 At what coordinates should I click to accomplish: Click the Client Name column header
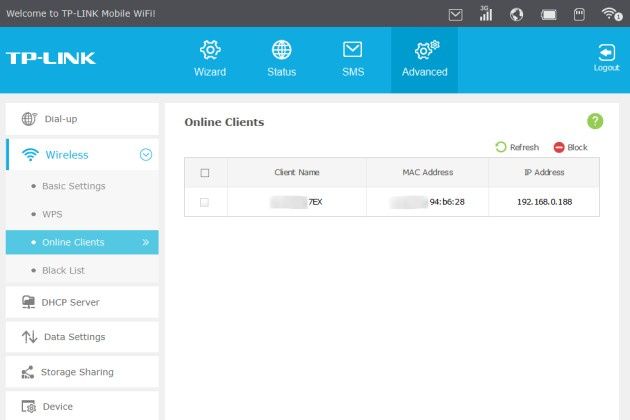coord(297,172)
